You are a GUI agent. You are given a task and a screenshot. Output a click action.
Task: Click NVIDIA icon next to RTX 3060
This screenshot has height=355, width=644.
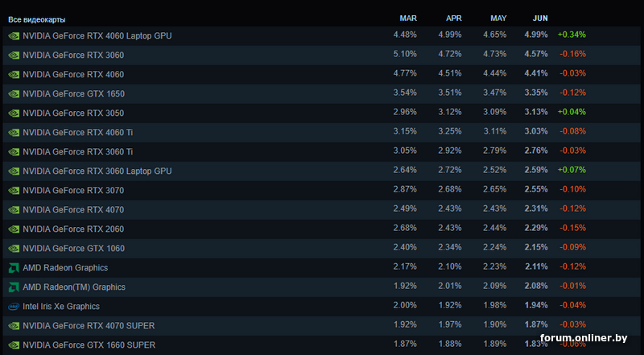pyautogui.click(x=14, y=56)
